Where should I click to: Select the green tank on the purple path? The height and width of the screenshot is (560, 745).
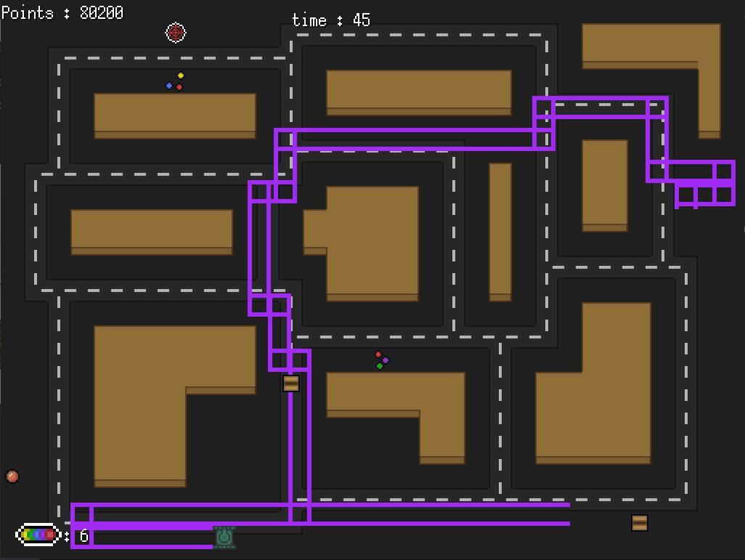click(x=224, y=537)
